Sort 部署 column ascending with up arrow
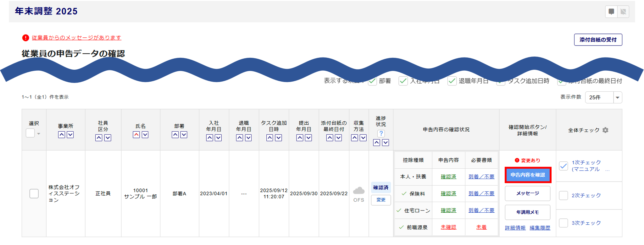This screenshot has width=644, height=245. point(175,135)
